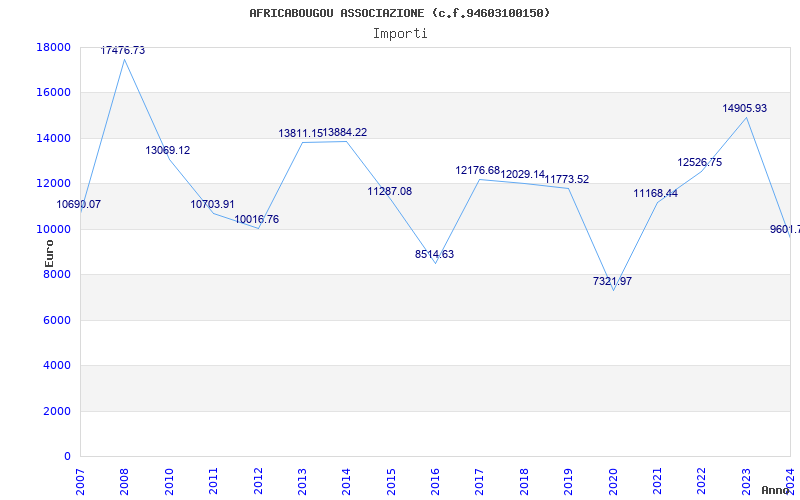Select data label 8514.63
This screenshot has width=800, height=500.
click(434, 255)
